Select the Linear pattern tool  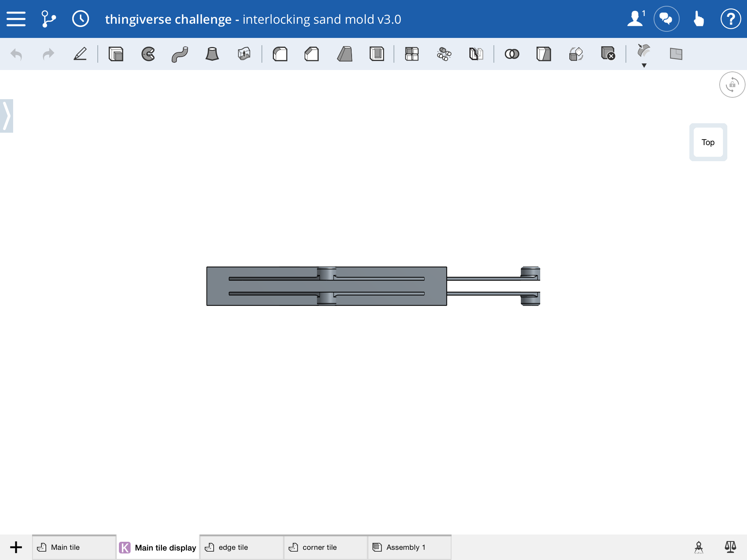(412, 54)
